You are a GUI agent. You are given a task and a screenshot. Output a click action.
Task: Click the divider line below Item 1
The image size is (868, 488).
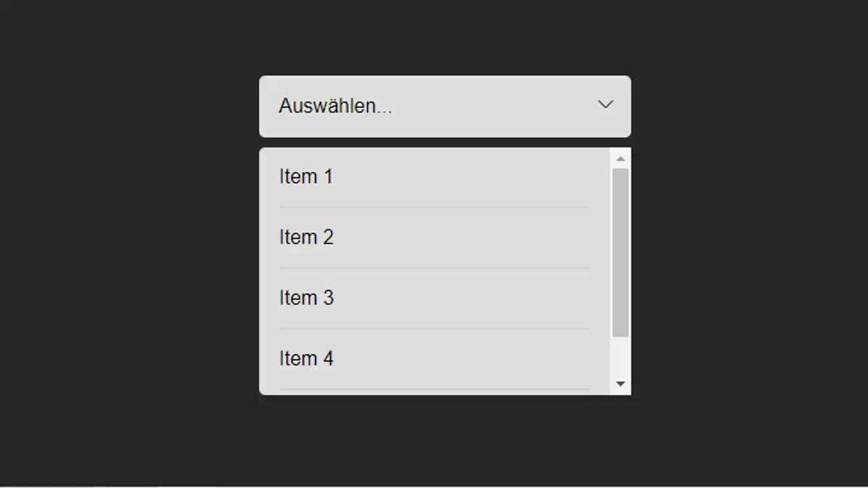pos(434,207)
